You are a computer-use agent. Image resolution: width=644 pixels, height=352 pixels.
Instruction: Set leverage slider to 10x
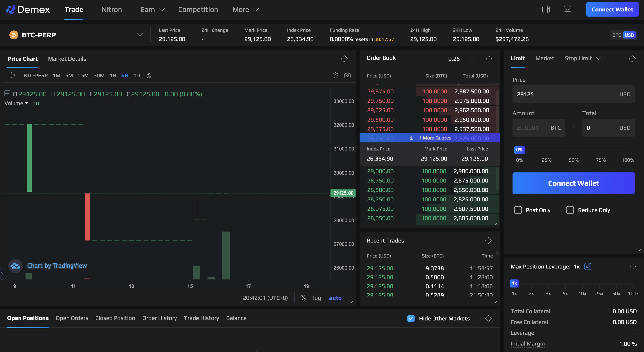(x=582, y=293)
